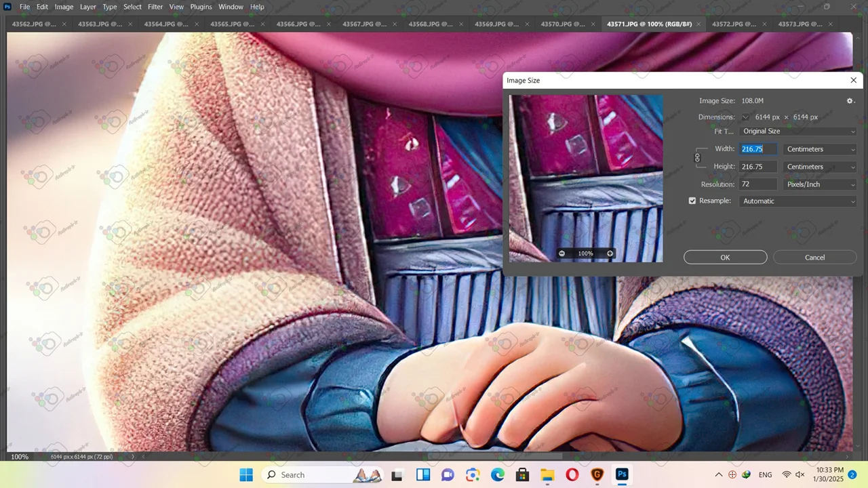Open the Resolution Pixels/Inch dropdown
Screen dimensions: 868x488
[x=820, y=184]
